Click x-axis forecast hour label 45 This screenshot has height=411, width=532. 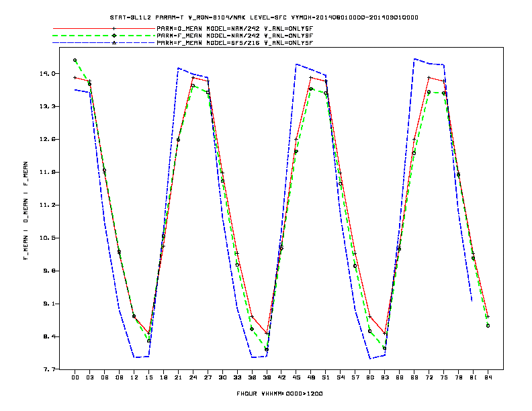coord(296,377)
